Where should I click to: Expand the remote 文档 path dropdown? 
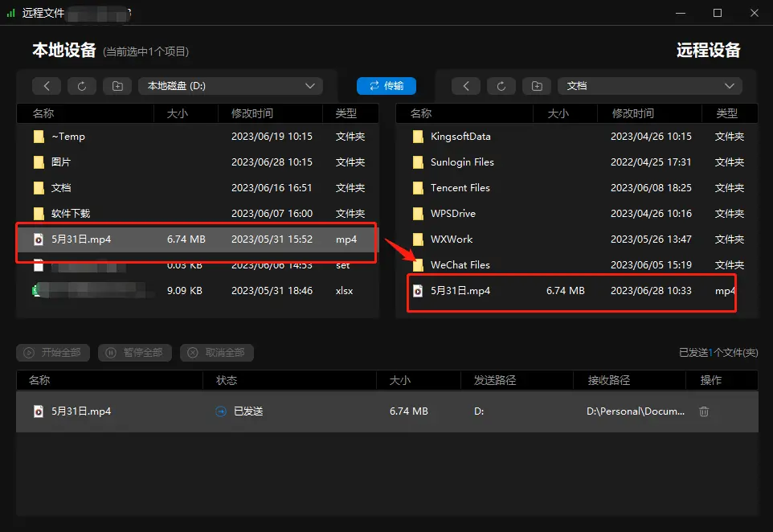pyautogui.click(x=650, y=86)
